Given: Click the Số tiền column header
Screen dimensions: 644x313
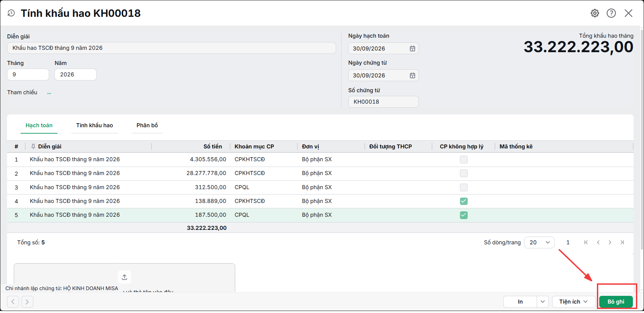Looking at the screenshot, I should [213, 146].
